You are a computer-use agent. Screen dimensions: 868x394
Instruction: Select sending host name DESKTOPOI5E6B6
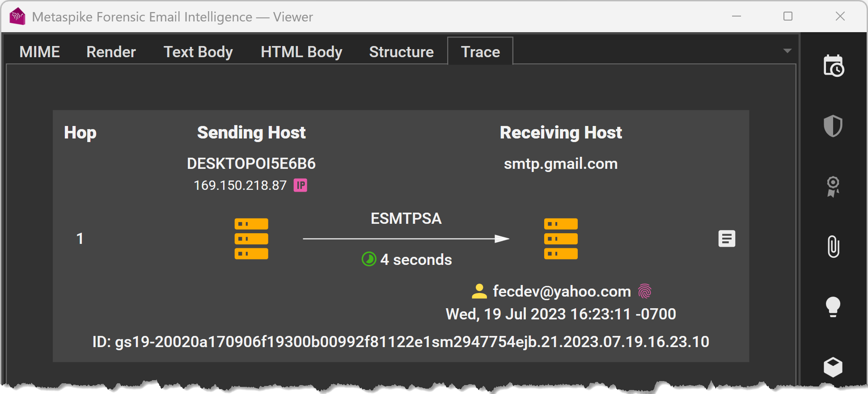coord(251,163)
